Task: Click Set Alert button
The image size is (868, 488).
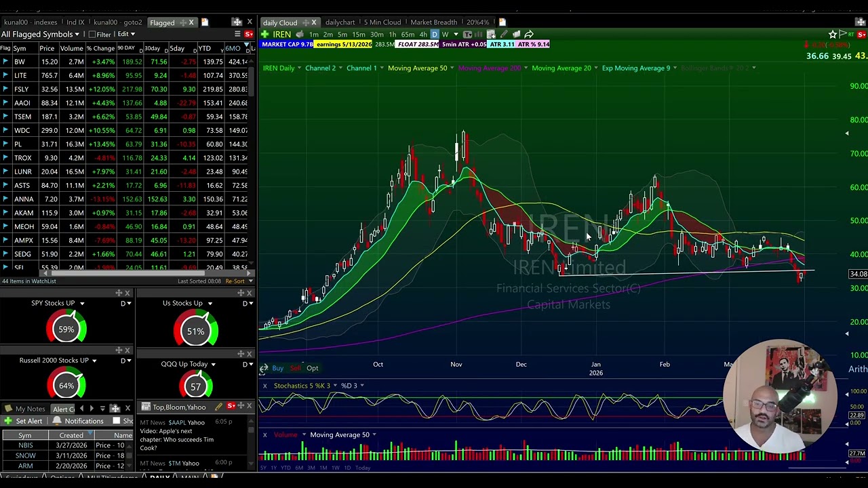Action: click(x=28, y=421)
